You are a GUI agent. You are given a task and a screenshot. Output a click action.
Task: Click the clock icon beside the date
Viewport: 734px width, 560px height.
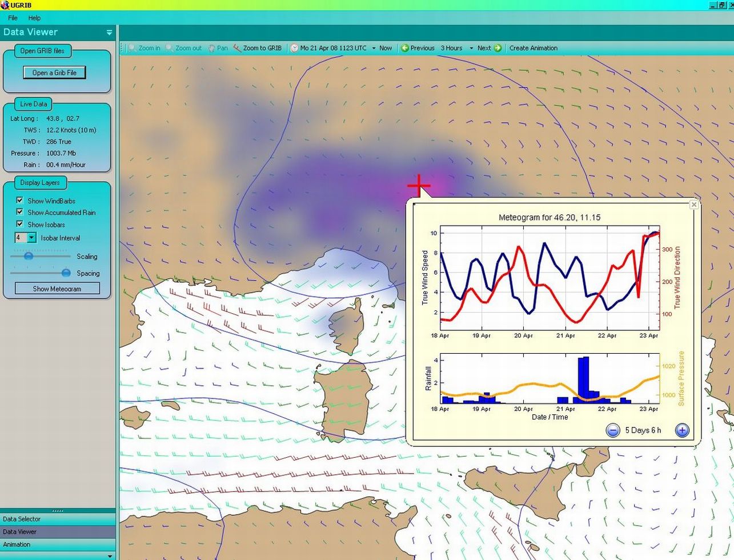(x=294, y=48)
